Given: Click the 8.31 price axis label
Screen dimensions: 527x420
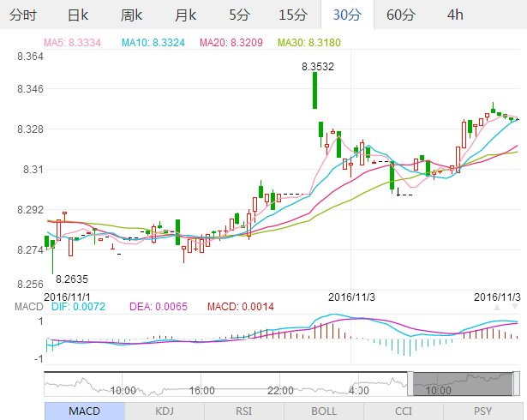Looking at the screenshot, I should click(x=33, y=170).
